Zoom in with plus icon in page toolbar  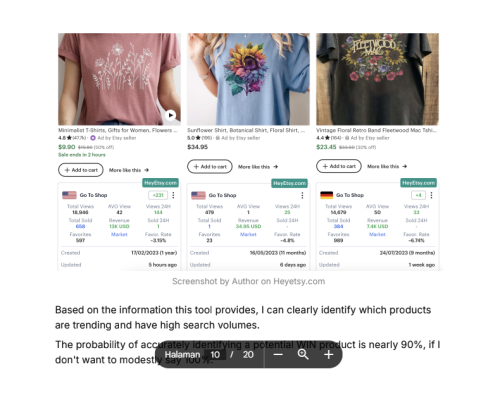click(328, 355)
